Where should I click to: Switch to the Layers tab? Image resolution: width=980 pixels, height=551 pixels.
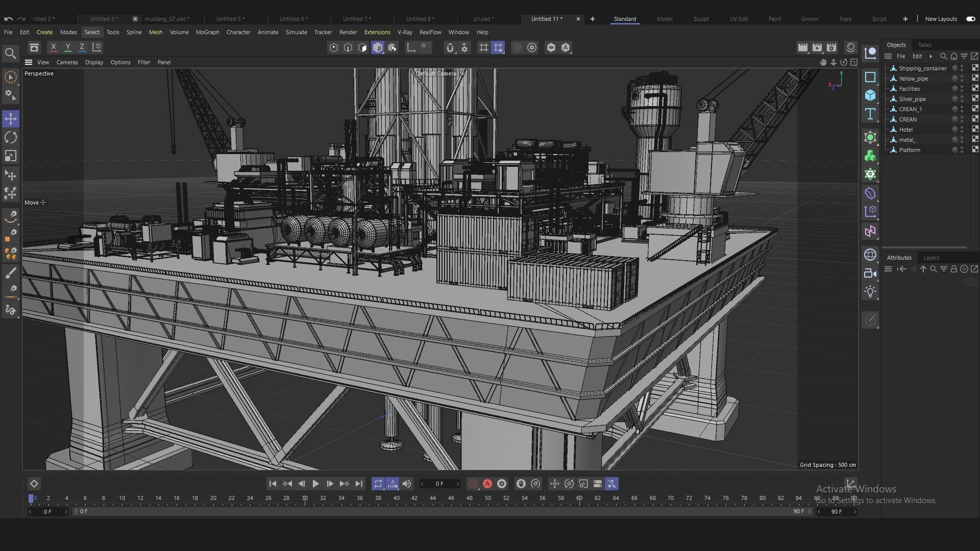pyautogui.click(x=931, y=258)
